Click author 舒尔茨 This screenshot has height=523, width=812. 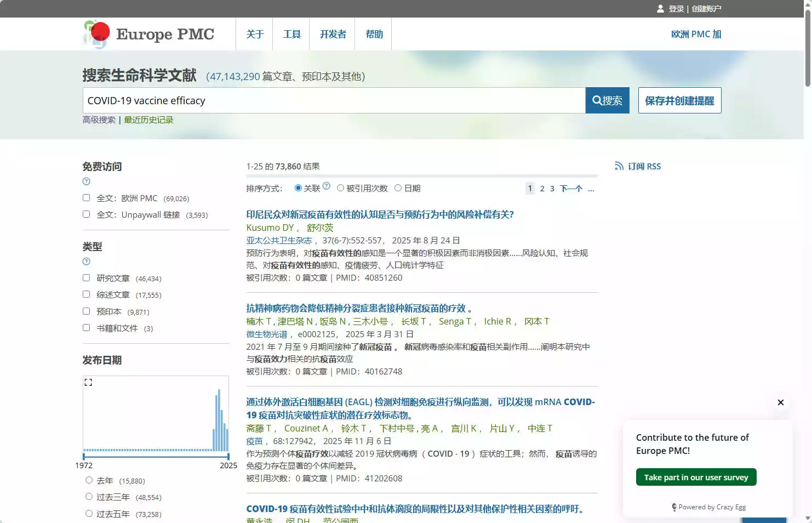(x=320, y=228)
